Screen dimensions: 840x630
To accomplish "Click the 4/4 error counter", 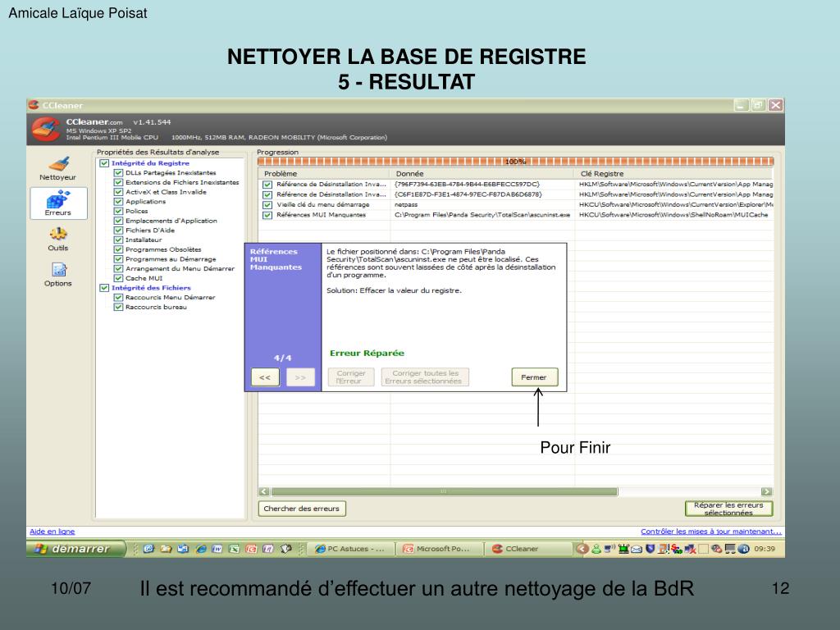I will [x=282, y=358].
